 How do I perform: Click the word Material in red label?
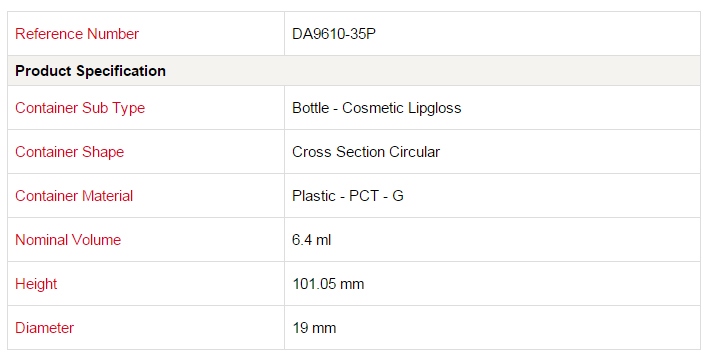[x=107, y=196]
